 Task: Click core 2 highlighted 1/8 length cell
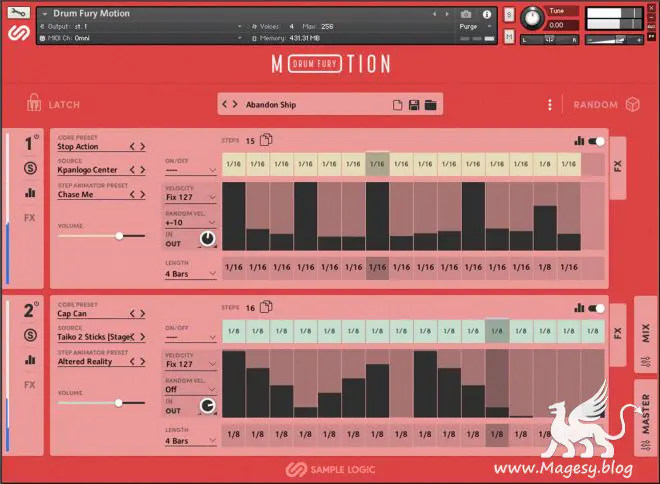pos(497,435)
